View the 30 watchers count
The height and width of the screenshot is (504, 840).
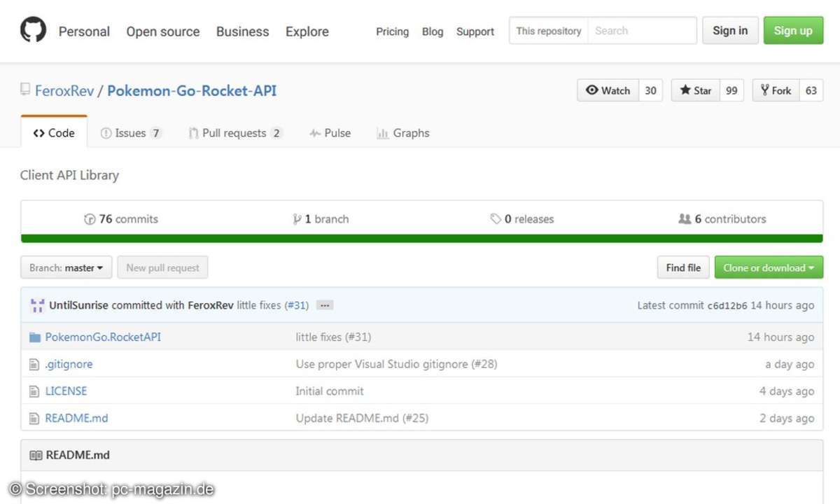click(650, 90)
